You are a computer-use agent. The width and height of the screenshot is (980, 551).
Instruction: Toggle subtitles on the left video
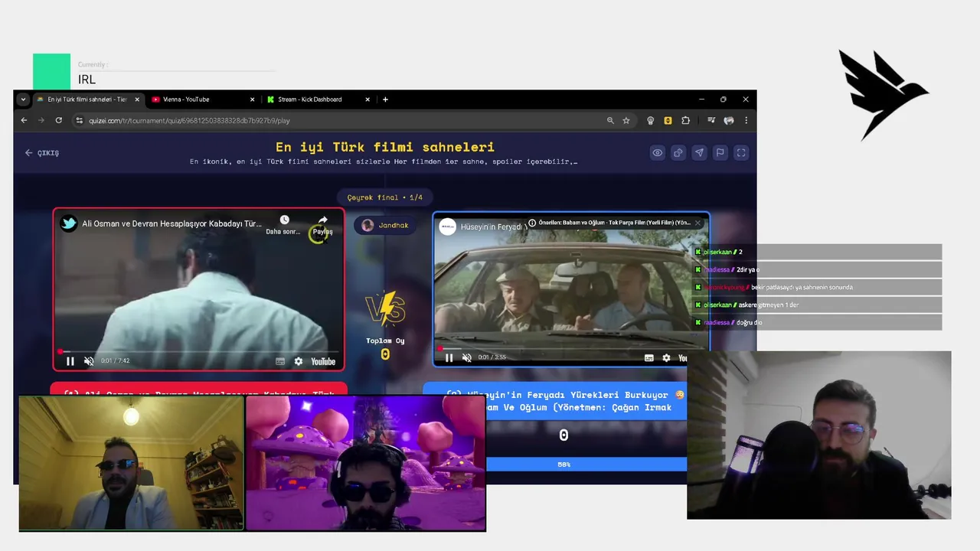point(280,361)
